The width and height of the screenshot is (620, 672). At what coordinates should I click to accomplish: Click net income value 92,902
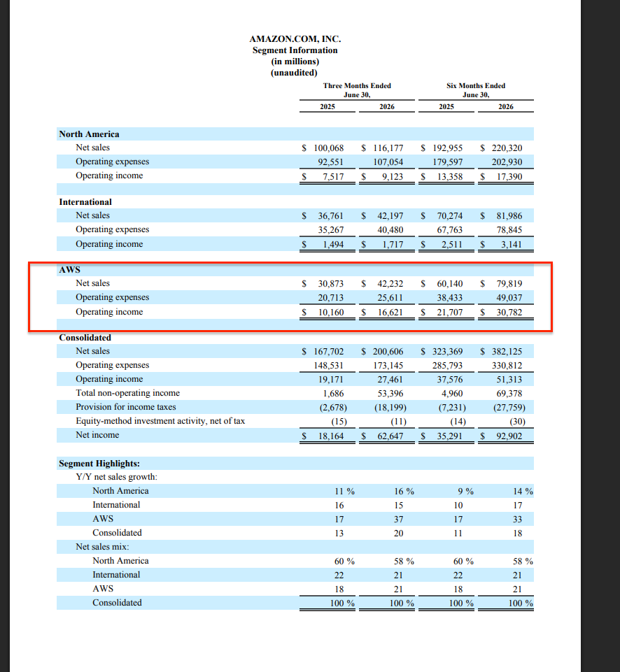pos(509,436)
